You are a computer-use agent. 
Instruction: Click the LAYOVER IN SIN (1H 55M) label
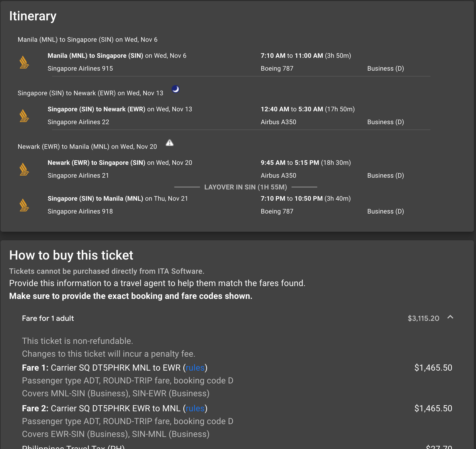[x=246, y=187]
